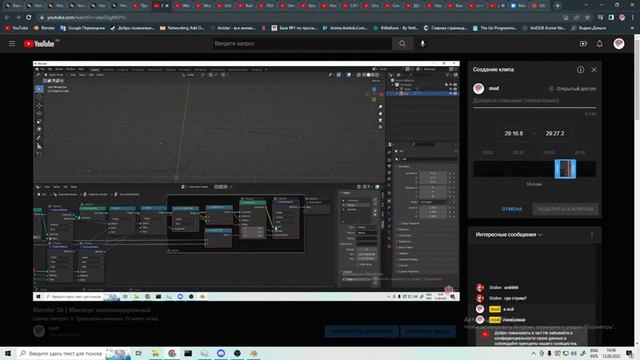Screen dimensions: 640x360
Task: Open File Explorer from the taskbar
Action: click(156, 353)
